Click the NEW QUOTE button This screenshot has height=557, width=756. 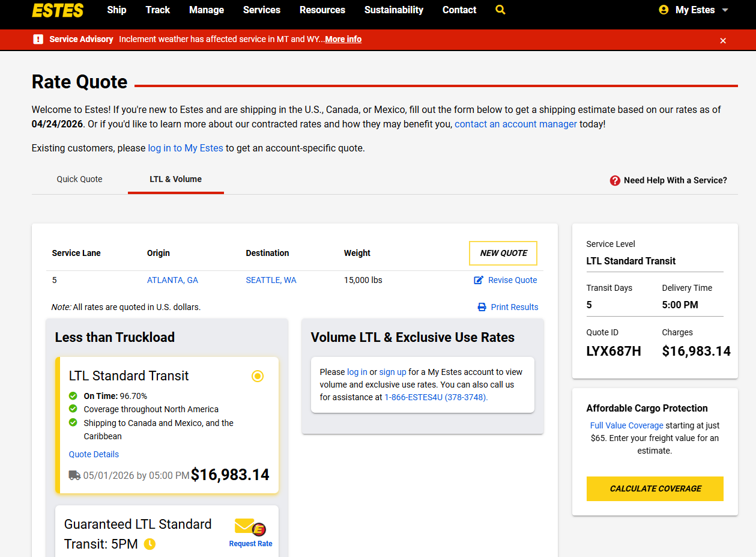click(503, 253)
